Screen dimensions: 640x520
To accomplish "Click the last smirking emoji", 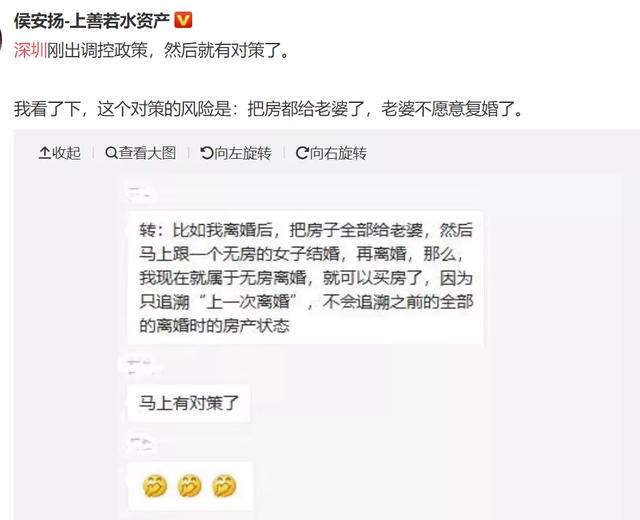I will [224, 486].
